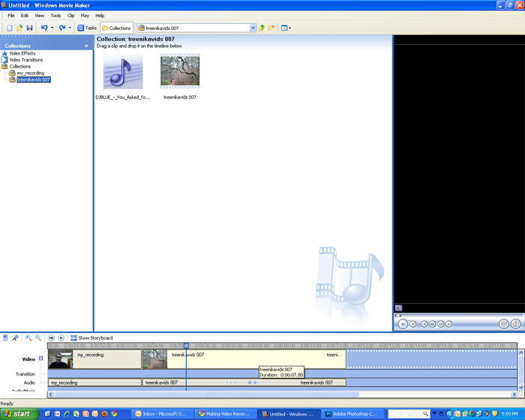
Task: Take a picture of the preview frame
Action: 516,324
